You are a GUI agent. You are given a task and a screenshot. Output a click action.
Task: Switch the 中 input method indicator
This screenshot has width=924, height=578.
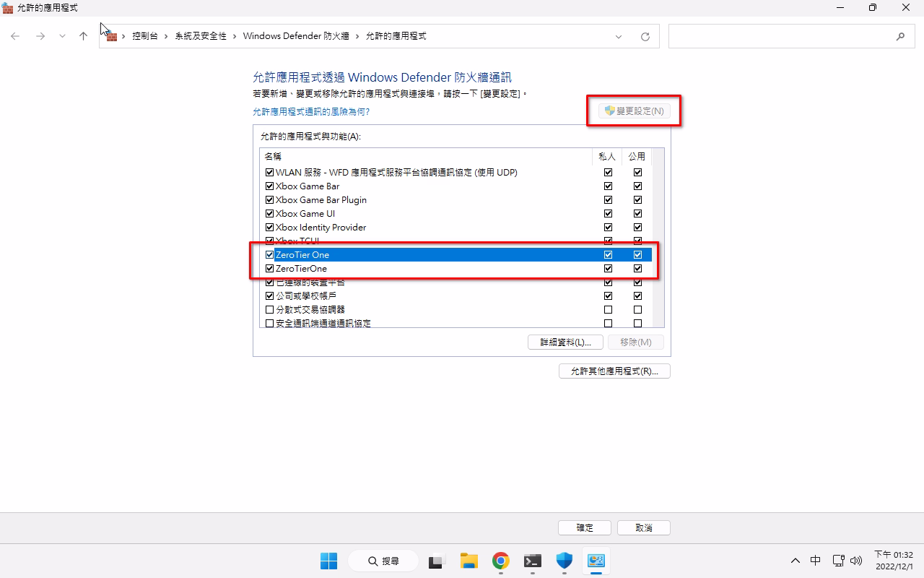pyautogui.click(x=815, y=561)
